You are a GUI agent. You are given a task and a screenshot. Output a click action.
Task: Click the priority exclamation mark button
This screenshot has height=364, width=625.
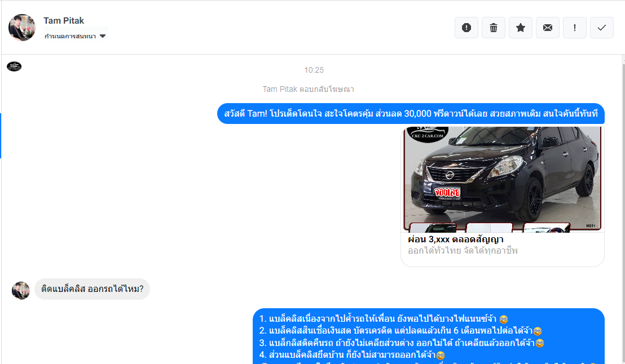point(575,28)
